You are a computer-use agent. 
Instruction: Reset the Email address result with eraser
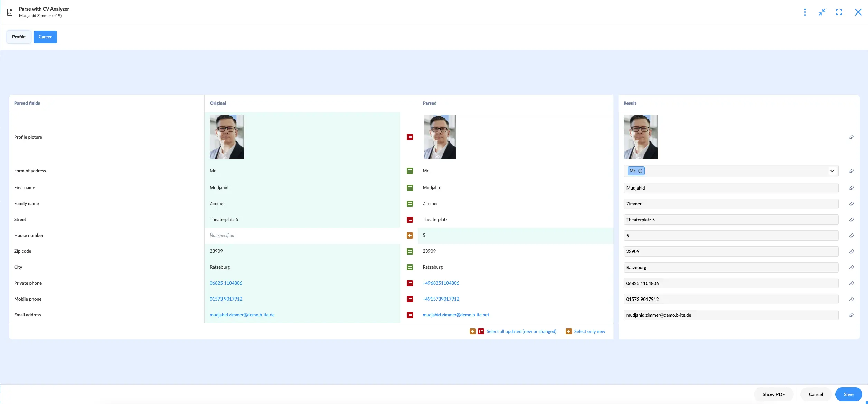pos(851,315)
